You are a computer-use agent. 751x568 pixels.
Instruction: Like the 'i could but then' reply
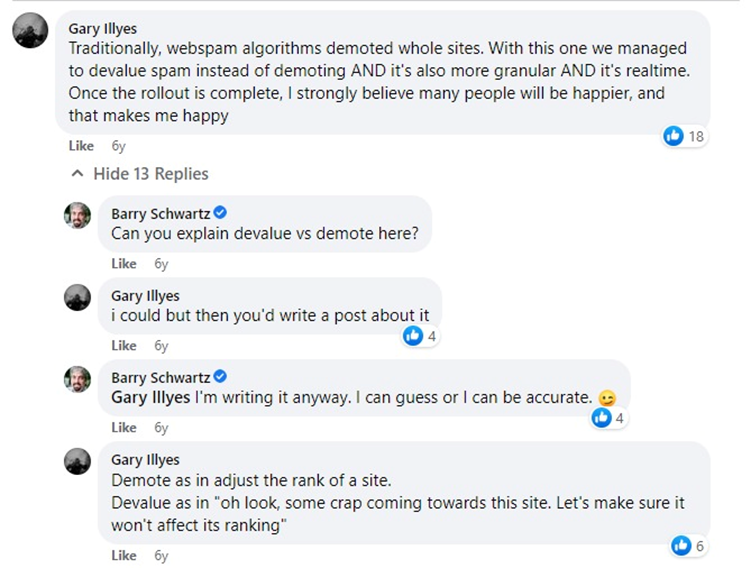[x=124, y=346]
